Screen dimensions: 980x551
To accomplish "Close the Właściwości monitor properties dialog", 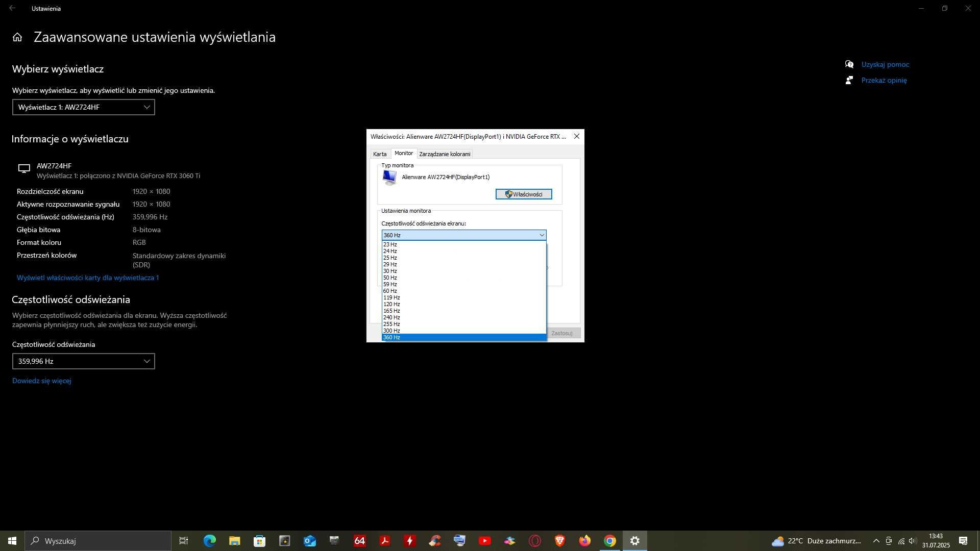I will click(x=576, y=136).
